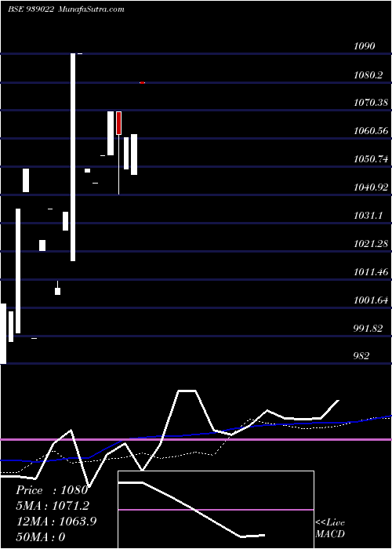This screenshot has width=392, height=549.
Task: Click the 50MA : 0 value
Action: tap(40, 537)
